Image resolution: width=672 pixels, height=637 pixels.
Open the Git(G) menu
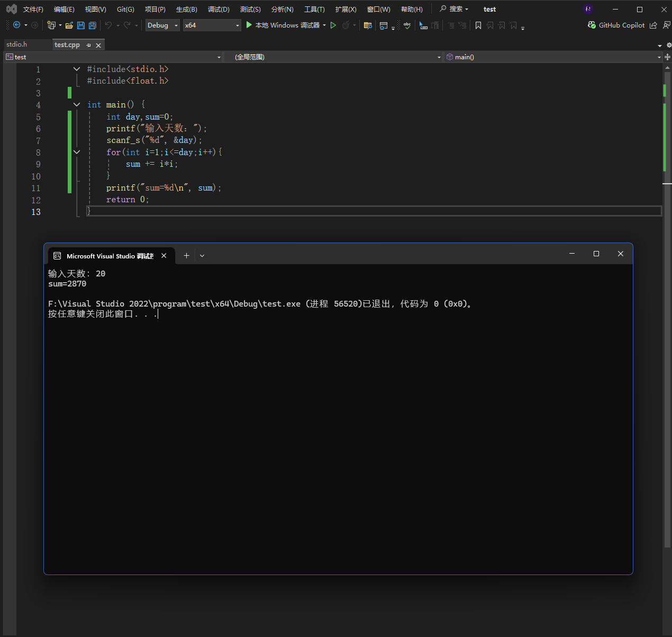click(x=125, y=9)
